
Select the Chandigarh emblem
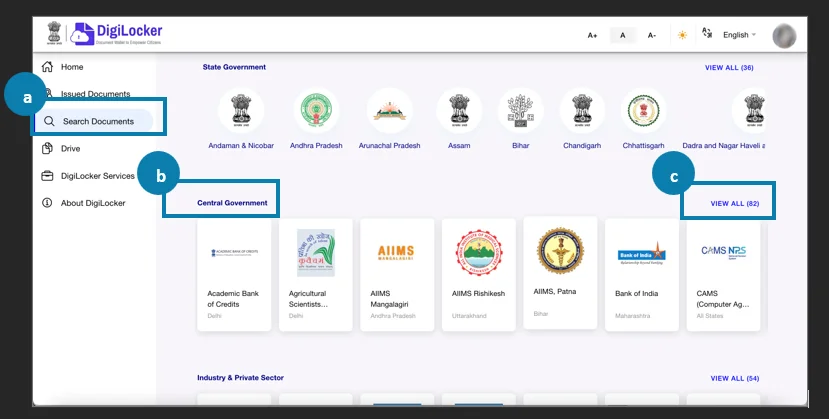point(582,110)
